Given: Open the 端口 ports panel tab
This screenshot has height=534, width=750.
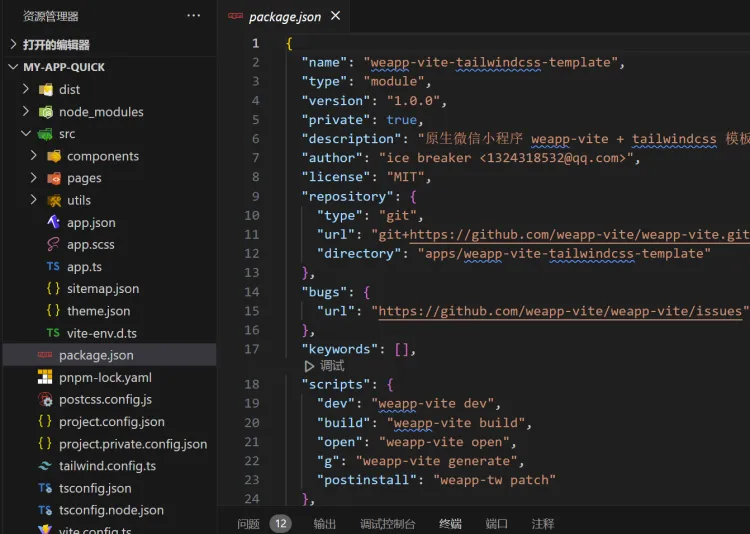Looking at the screenshot, I should pos(496,523).
